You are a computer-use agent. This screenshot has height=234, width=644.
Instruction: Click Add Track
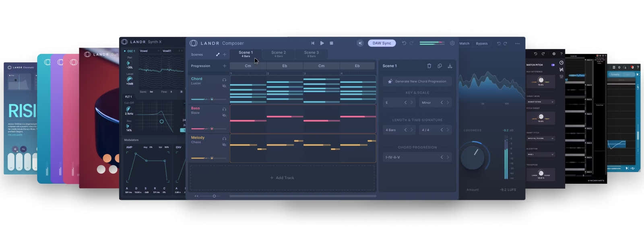pos(282,178)
